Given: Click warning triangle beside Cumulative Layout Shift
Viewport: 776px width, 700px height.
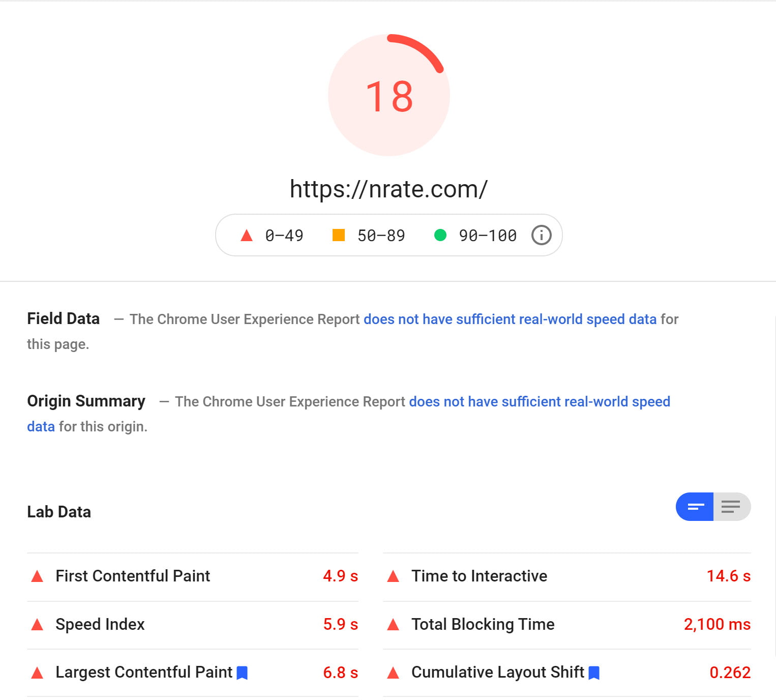Looking at the screenshot, I should [x=393, y=673].
